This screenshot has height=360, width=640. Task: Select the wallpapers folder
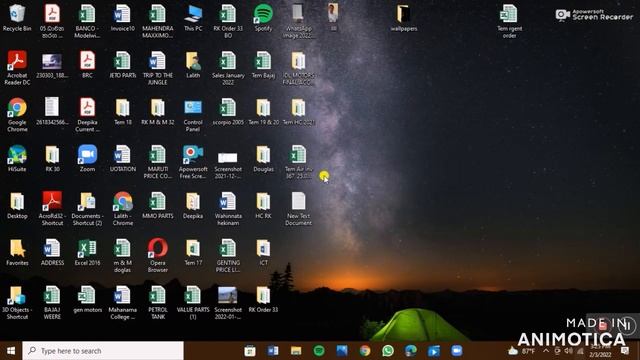click(404, 18)
